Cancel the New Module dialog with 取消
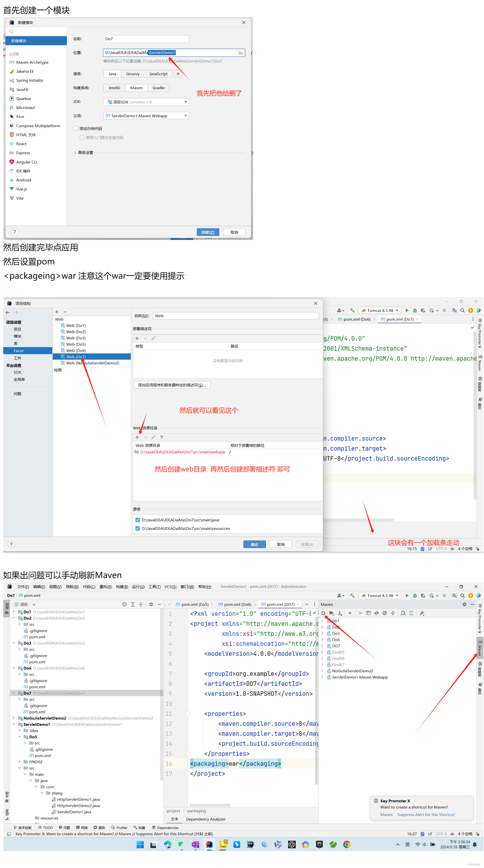The height and width of the screenshot is (868, 484). pyautogui.click(x=234, y=232)
